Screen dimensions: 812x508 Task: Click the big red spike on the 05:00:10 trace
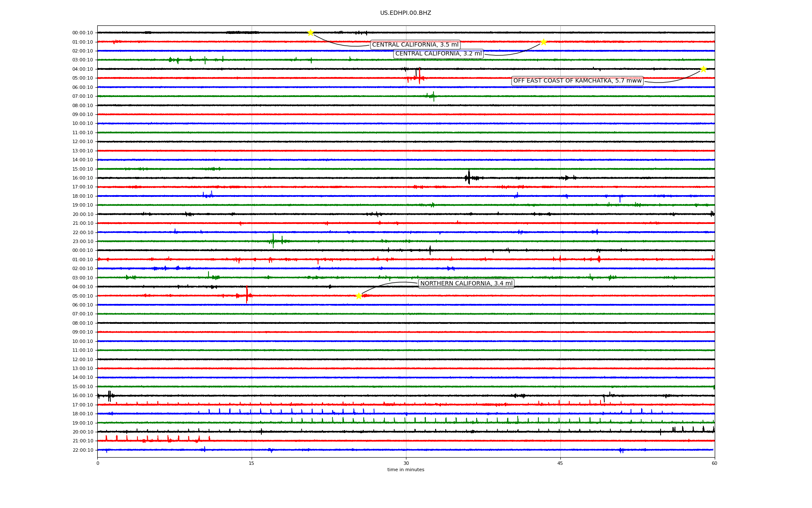(x=247, y=295)
